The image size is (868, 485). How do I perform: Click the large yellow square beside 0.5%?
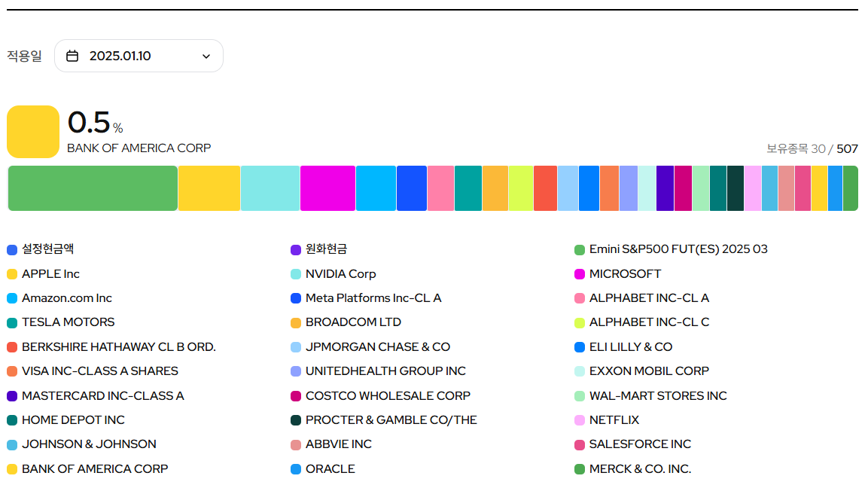(33, 132)
